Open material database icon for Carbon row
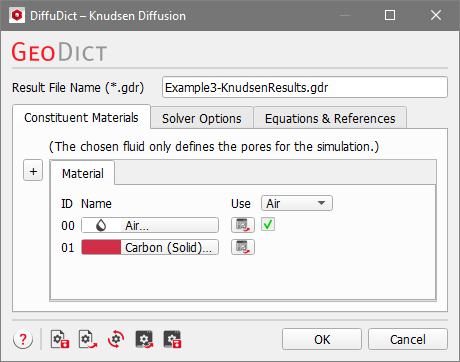Screen dimensions: 460x362 point(243,247)
